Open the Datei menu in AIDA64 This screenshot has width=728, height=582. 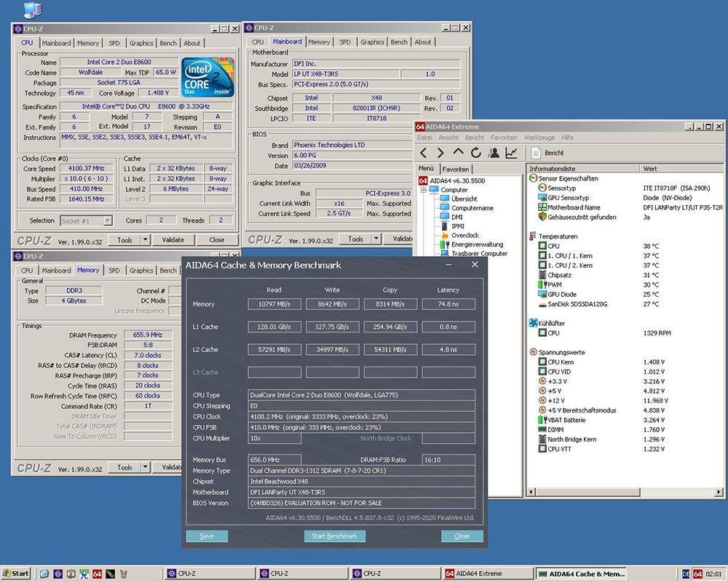click(424, 137)
